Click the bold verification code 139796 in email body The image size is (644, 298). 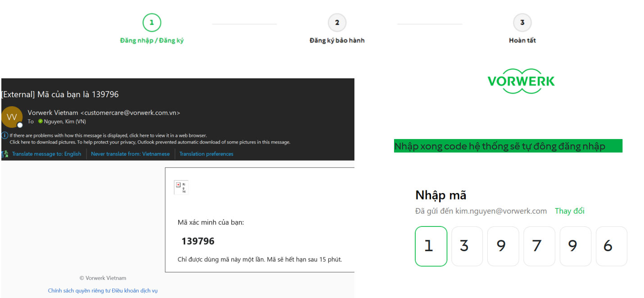coord(198,241)
